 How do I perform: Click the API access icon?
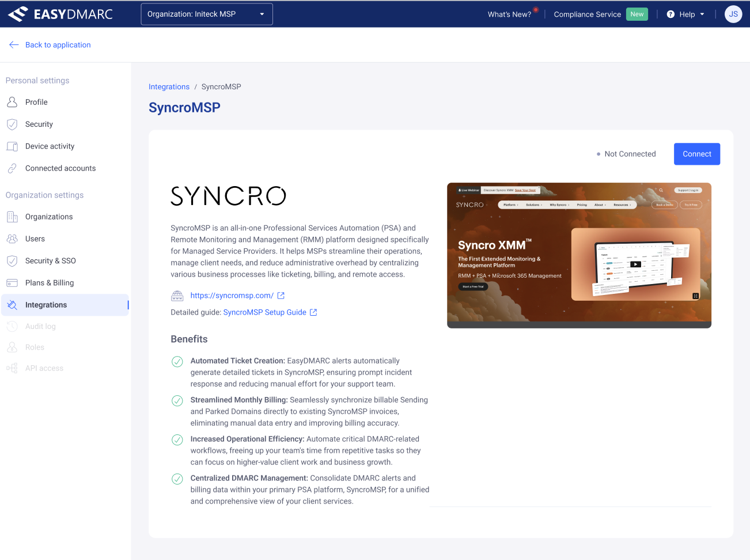pos(12,368)
